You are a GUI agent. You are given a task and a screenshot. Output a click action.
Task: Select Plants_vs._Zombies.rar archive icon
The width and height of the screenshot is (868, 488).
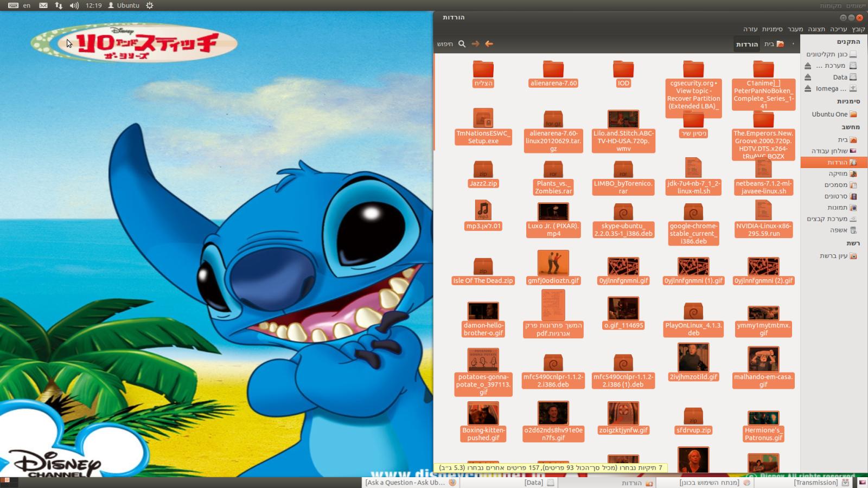(x=553, y=169)
